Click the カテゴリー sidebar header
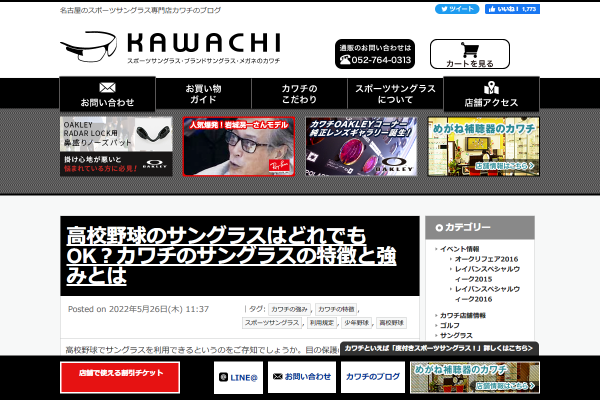Screen dimensions: 600x400 480,228
